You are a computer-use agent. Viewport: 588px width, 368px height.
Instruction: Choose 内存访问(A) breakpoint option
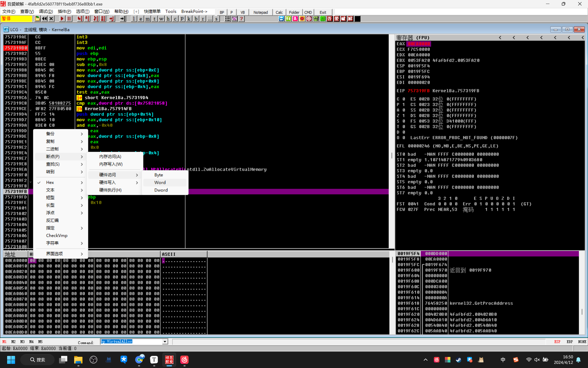click(115, 156)
